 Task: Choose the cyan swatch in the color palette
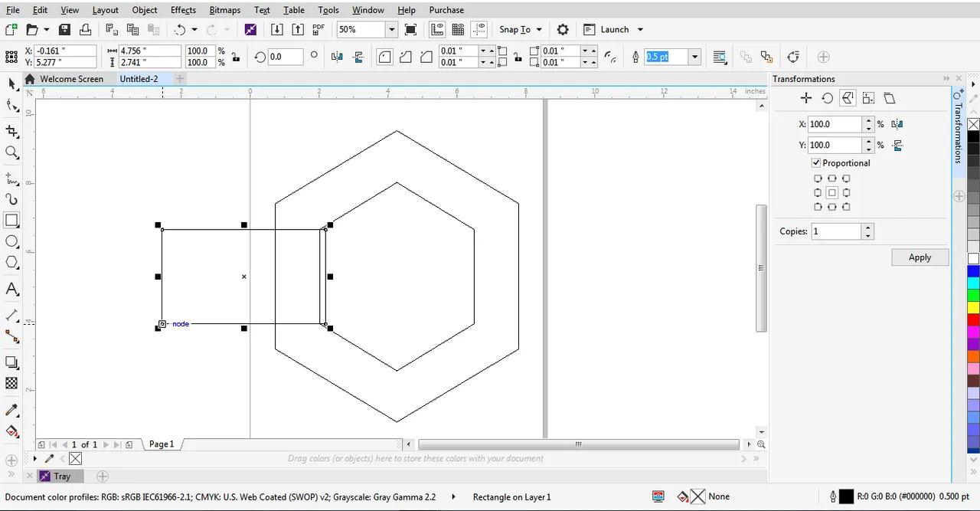coord(973,283)
